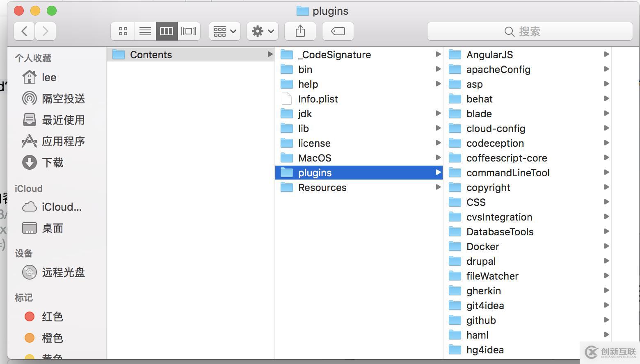Switch to list view

(x=145, y=31)
